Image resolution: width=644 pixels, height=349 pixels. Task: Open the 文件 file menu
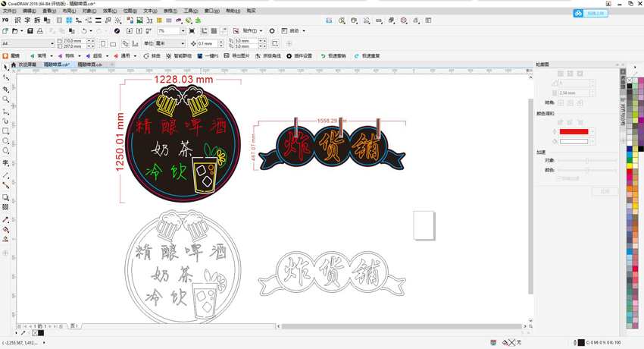(9, 11)
